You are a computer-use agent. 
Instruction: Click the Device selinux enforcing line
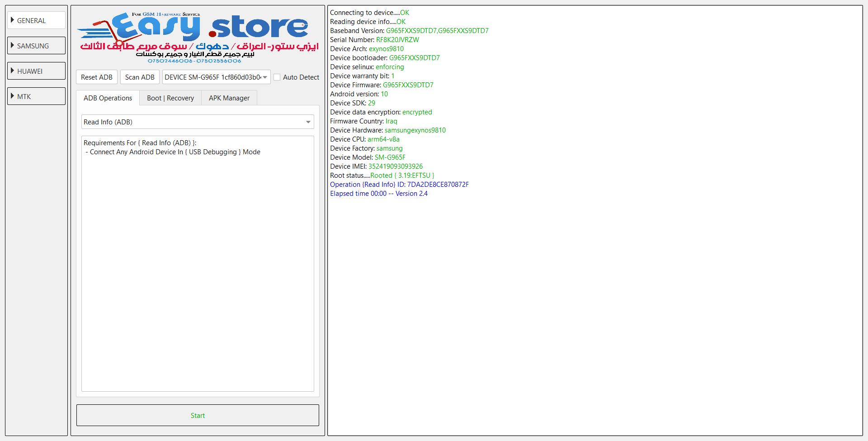pos(367,67)
